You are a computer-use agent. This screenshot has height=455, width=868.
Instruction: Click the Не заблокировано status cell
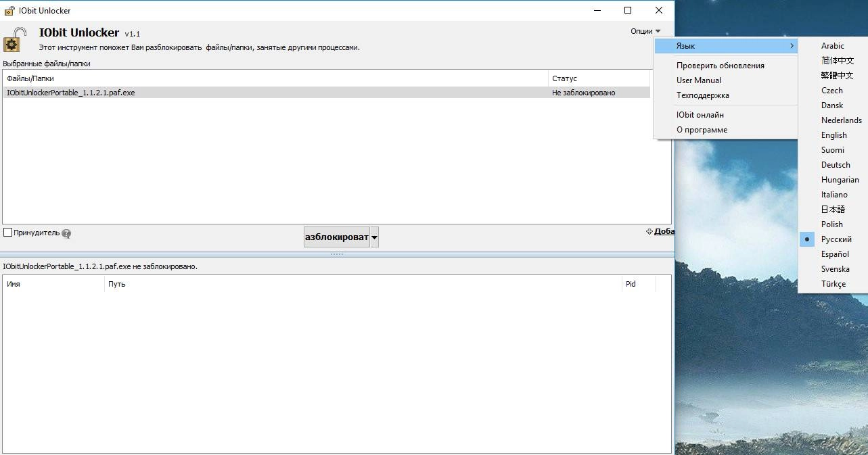point(584,93)
